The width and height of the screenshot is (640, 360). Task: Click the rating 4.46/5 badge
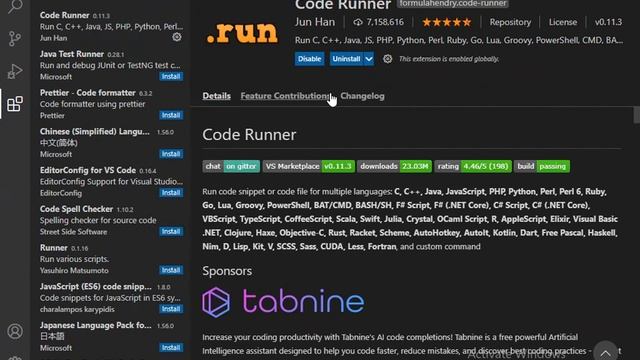473,166
